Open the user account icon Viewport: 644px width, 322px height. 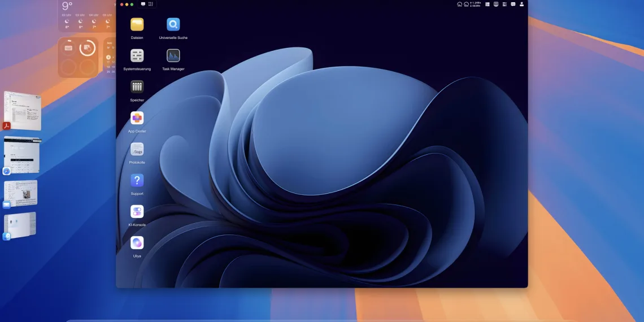pyautogui.click(x=521, y=4)
